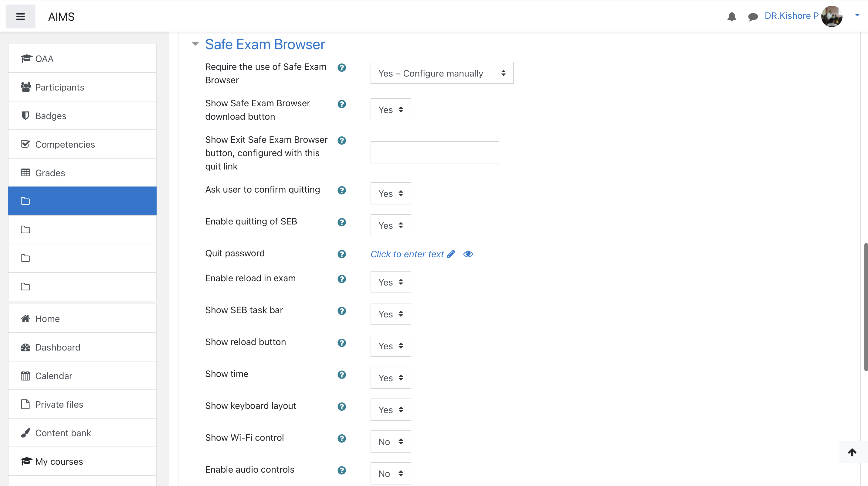Collapse the Safe Exam Browser section
The height and width of the screenshot is (486, 868).
[195, 44]
